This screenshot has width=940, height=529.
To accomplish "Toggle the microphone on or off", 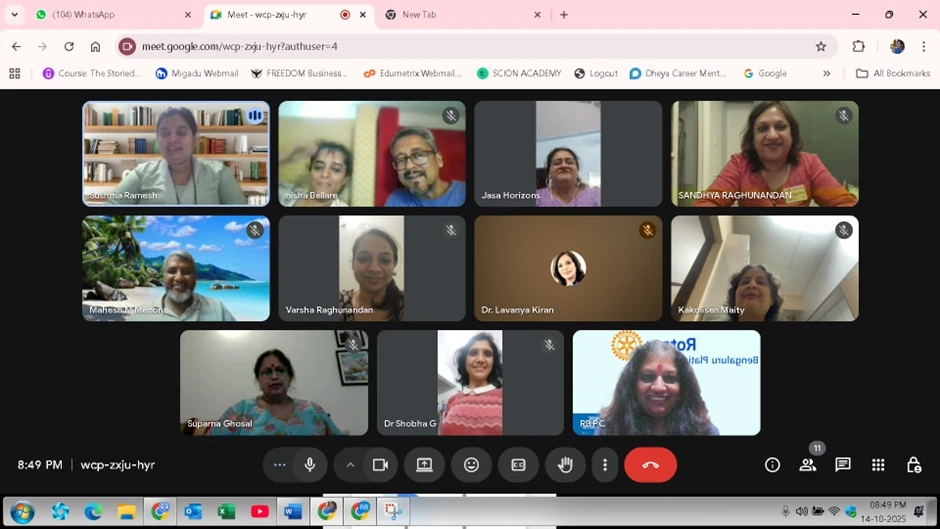I will tap(310, 465).
